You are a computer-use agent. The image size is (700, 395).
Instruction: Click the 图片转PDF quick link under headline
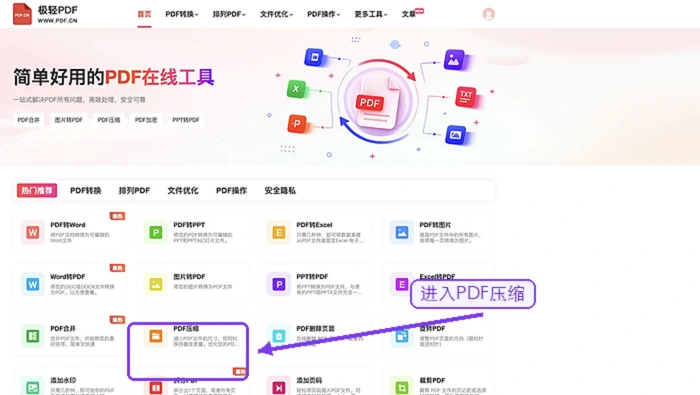pyautogui.click(x=69, y=120)
